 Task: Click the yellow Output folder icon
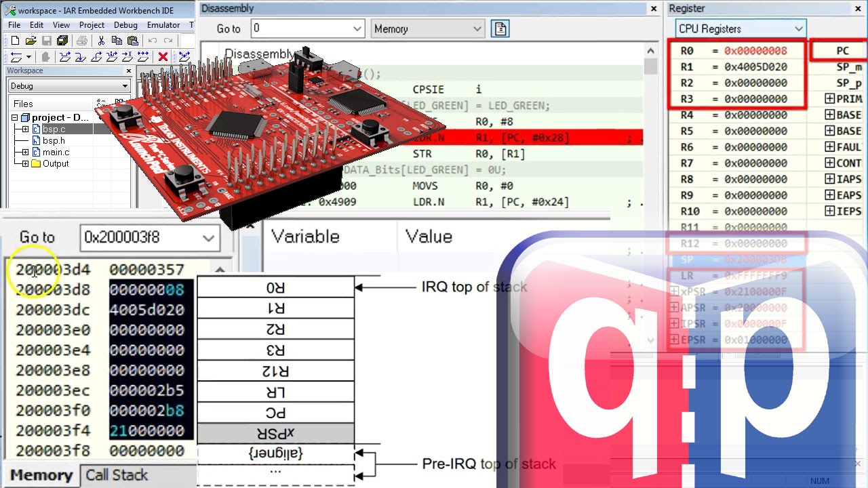[36, 163]
